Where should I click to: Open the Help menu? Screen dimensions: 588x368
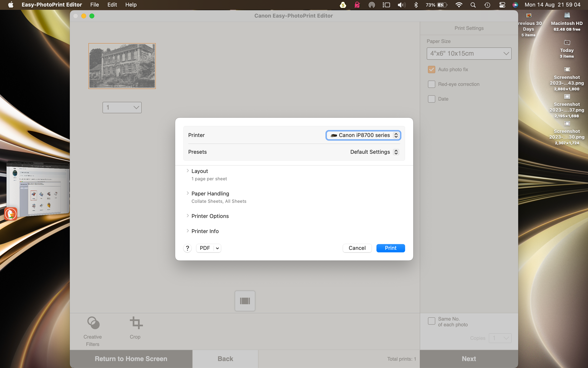[131, 5]
